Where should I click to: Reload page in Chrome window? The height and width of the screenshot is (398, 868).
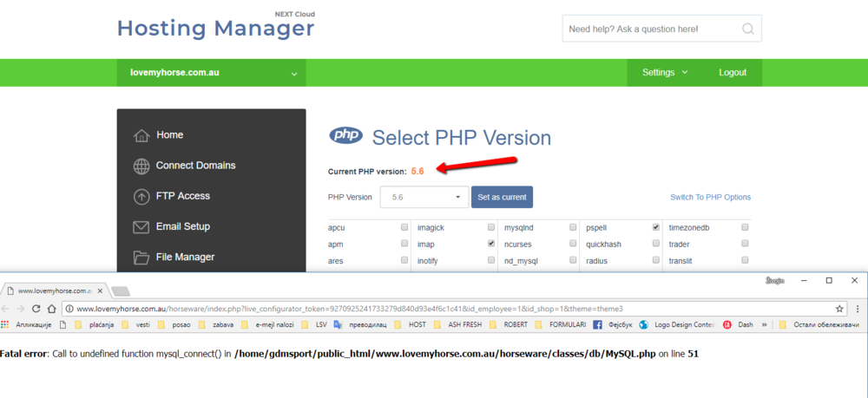click(x=36, y=309)
